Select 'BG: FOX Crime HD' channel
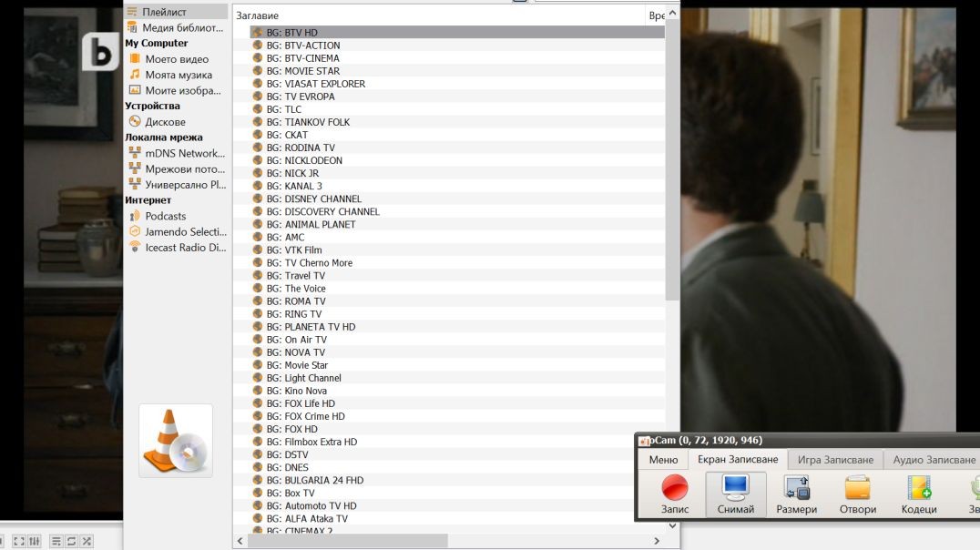 point(457,416)
